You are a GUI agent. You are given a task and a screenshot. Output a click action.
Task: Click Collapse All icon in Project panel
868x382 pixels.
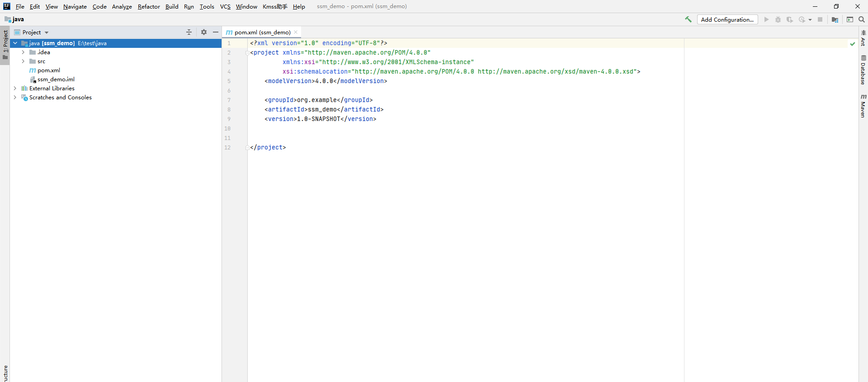(189, 32)
